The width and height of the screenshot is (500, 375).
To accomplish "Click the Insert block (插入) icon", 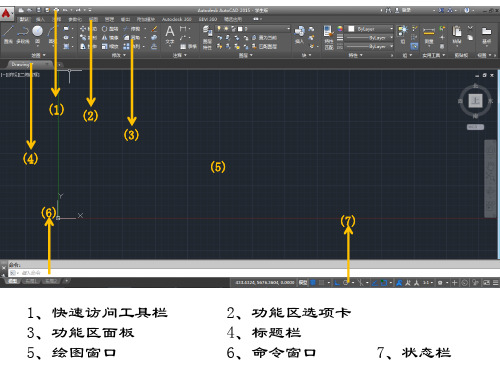I will pyautogui.click(x=299, y=35).
